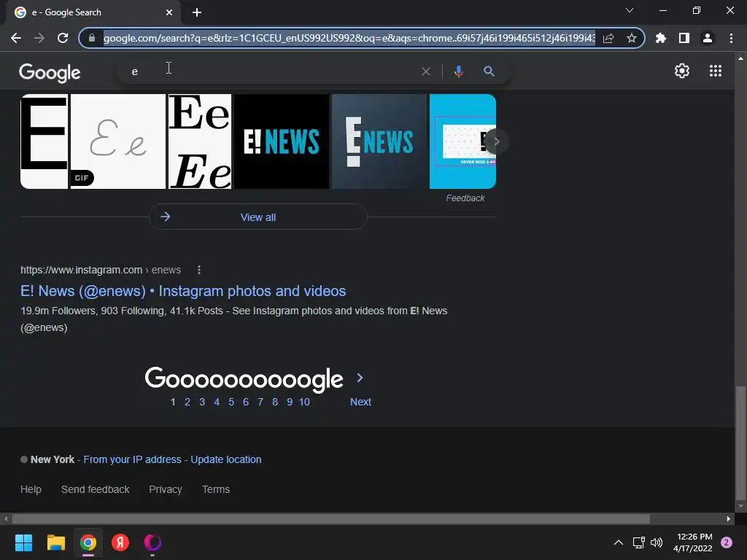Open the black E! NEWS thumbnail
747x560 pixels.
click(x=282, y=141)
